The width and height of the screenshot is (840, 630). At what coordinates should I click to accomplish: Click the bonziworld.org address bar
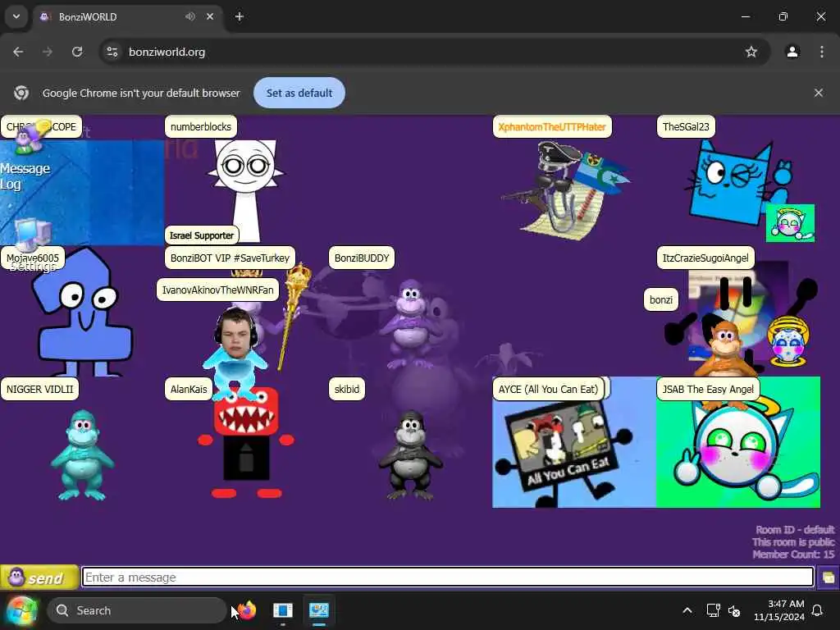tap(434, 52)
